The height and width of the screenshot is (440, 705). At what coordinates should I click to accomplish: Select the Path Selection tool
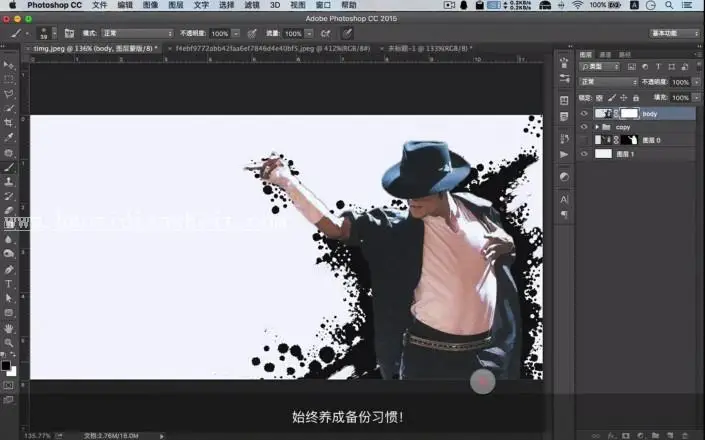click(9, 298)
